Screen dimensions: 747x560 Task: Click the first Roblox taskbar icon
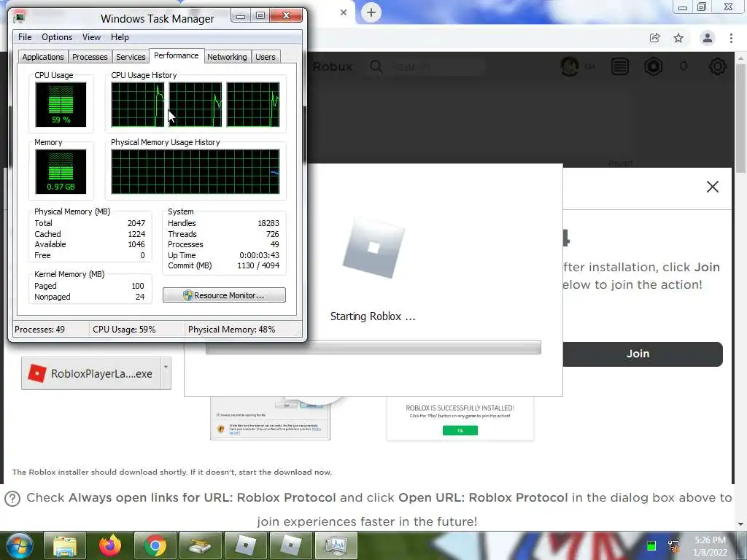(x=246, y=545)
